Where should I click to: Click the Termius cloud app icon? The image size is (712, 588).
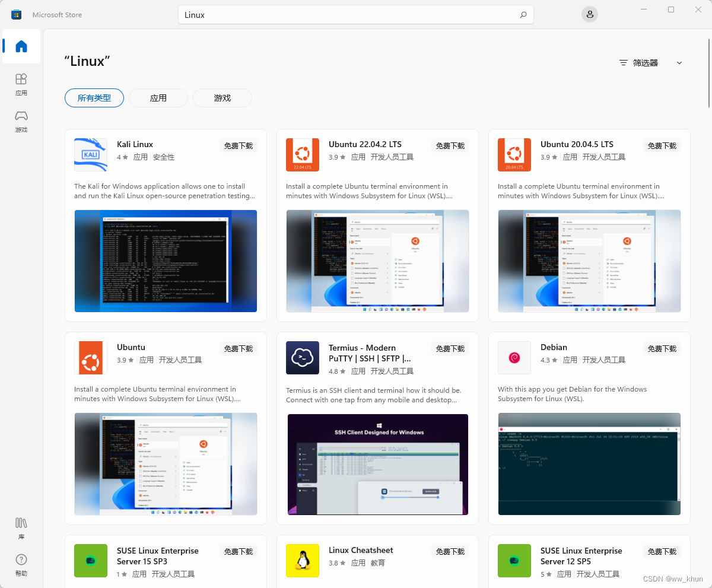[x=303, y=358]
